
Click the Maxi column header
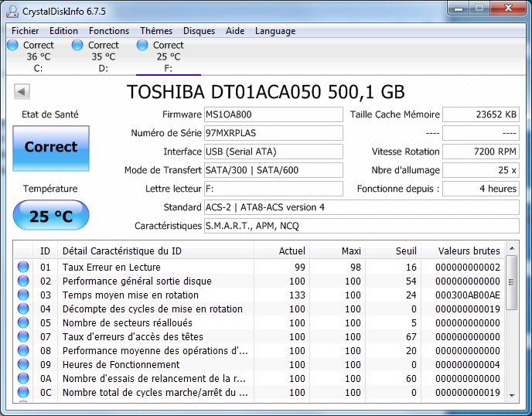[x=337, y=251]
